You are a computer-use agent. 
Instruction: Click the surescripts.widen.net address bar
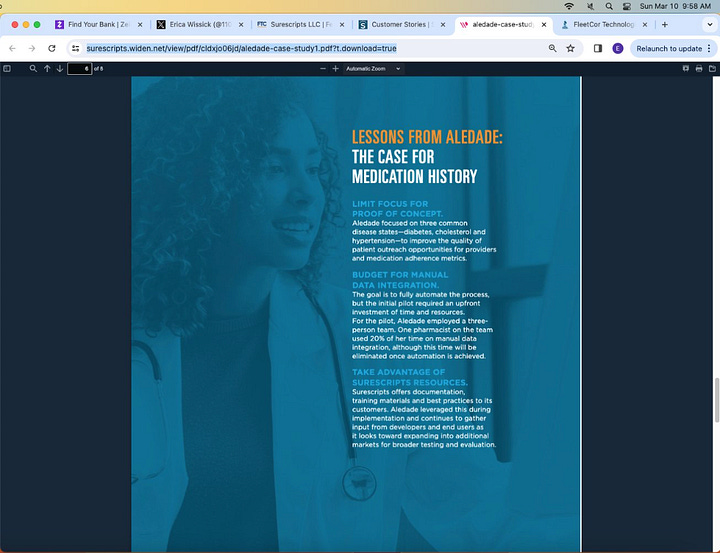[x=241, y=48]
